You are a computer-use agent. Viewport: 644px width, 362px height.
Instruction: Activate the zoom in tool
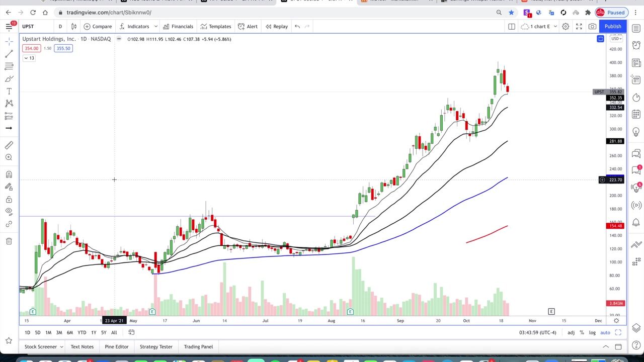tap(9, 157)
